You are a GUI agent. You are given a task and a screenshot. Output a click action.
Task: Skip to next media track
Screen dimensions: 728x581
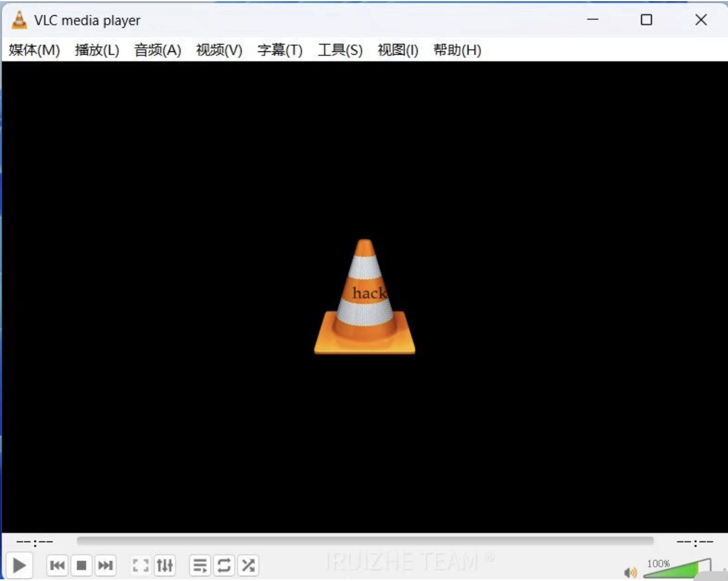(106, 565)
